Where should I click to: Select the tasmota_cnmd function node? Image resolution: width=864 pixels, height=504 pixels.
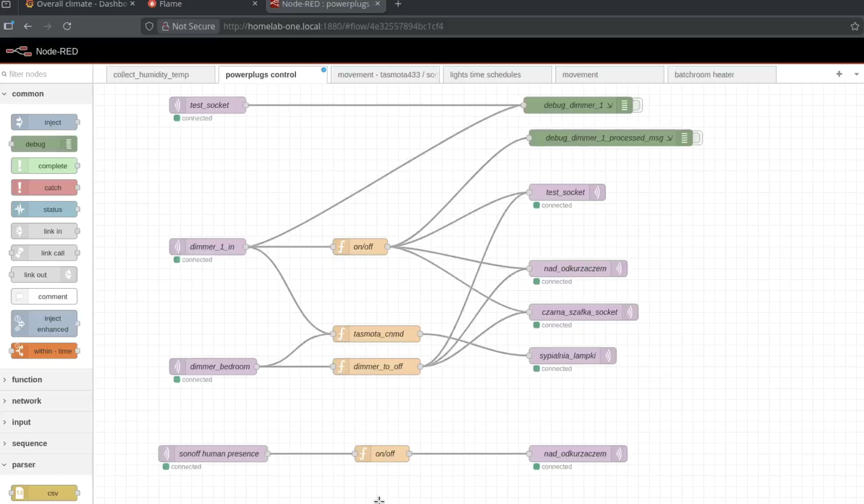click(378, 334)
